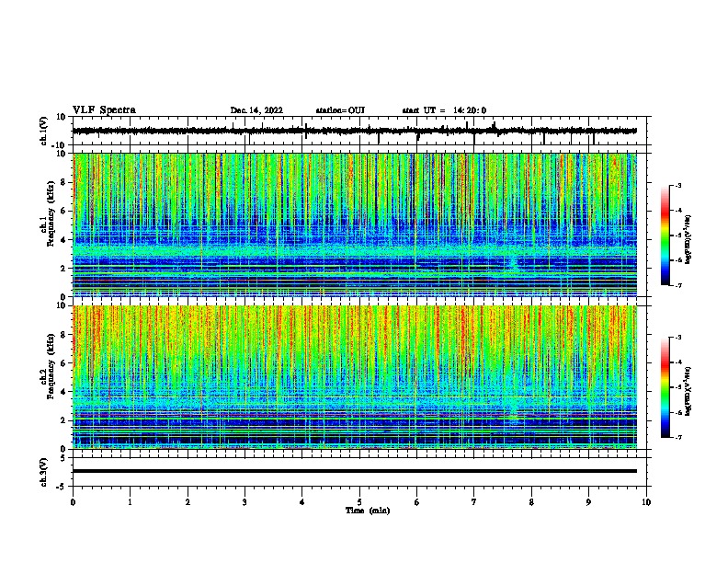Click the ch.2 color bar log(PSD) unit label
728x563 pixels.
click(688, 391)
